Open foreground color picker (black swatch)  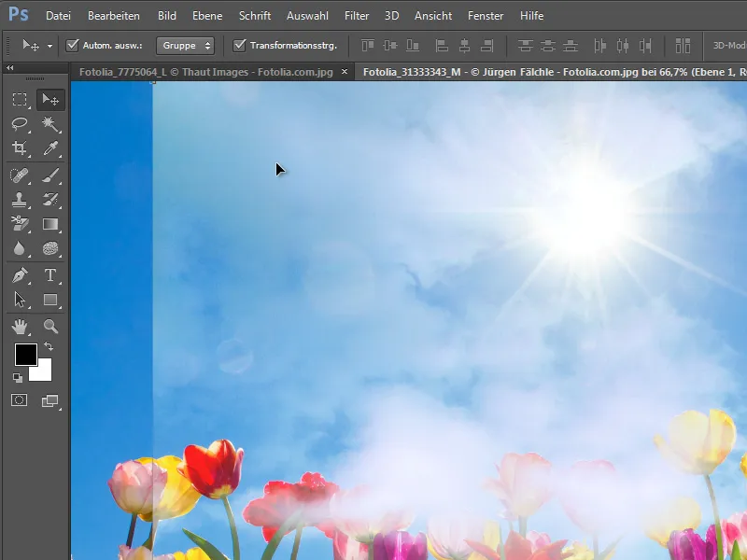click(26, 355)
